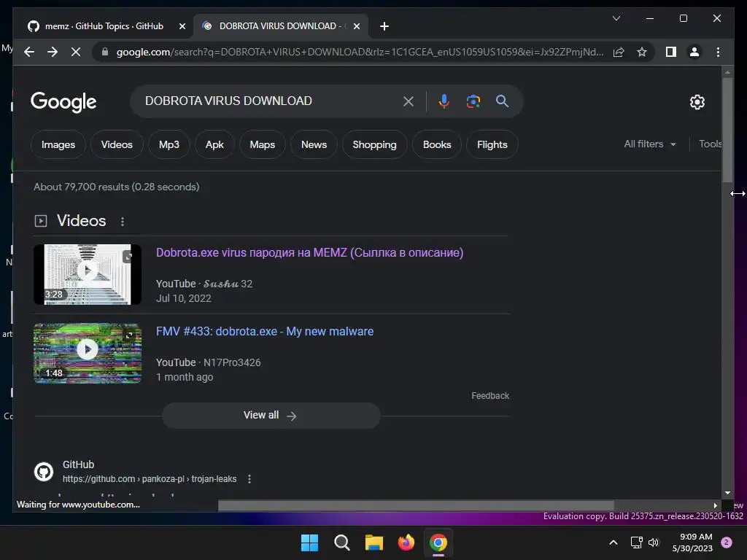Go to the Google logo homepage
The image size is (747, 560).
tap(63, 102)
